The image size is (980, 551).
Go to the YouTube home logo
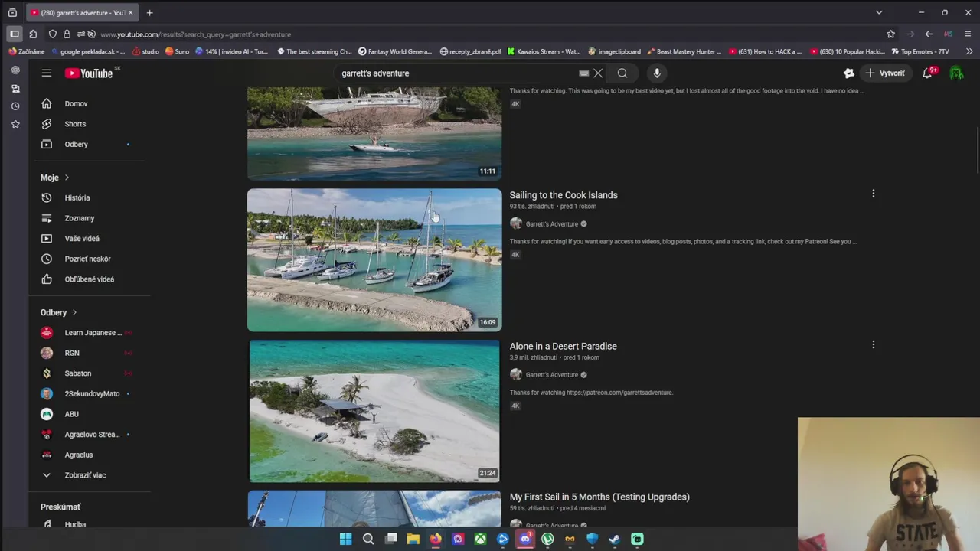pos(89,73)
